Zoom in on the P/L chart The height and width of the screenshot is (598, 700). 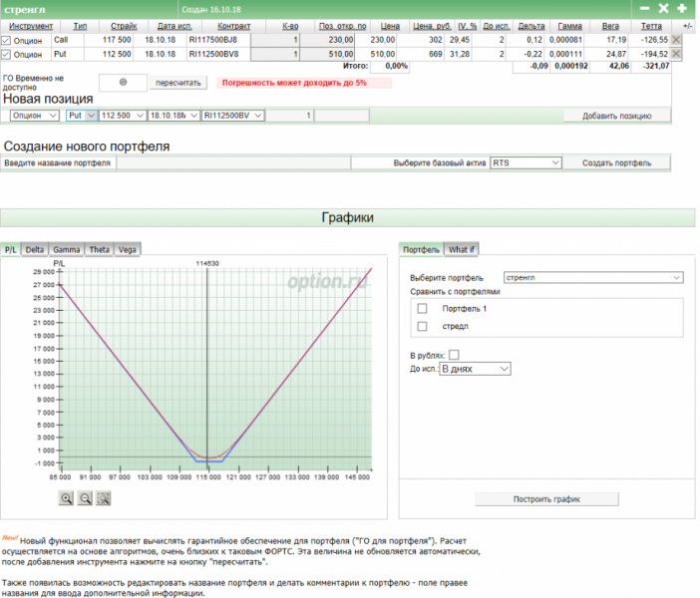pos(66,498)
